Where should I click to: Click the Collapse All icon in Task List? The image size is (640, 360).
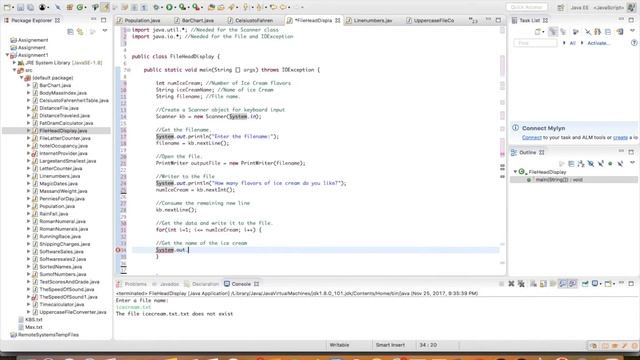pyautogui.click(x=608, y=31)
